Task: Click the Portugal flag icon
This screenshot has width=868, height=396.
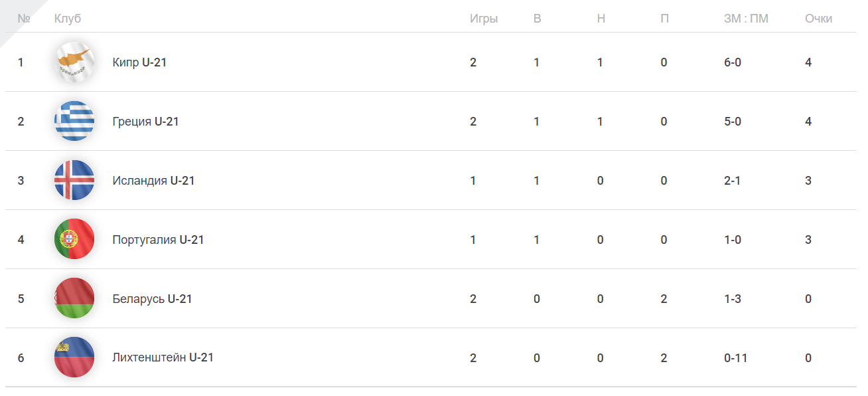Action: (74, 239)
